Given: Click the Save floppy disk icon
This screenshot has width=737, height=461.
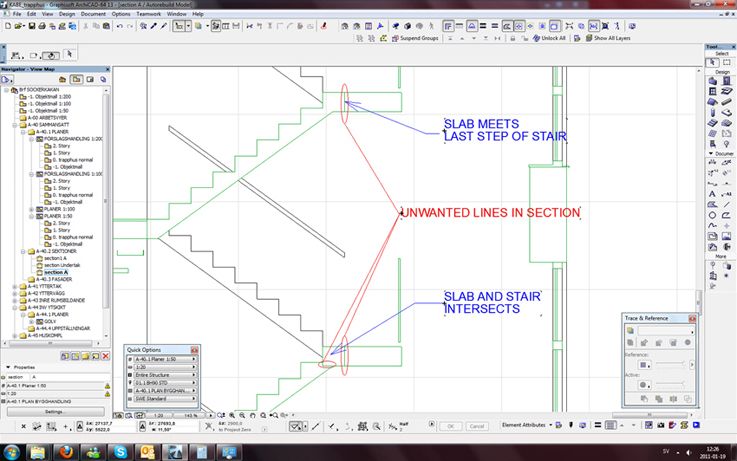Looking at the screenshot, I should click(31, 26).
